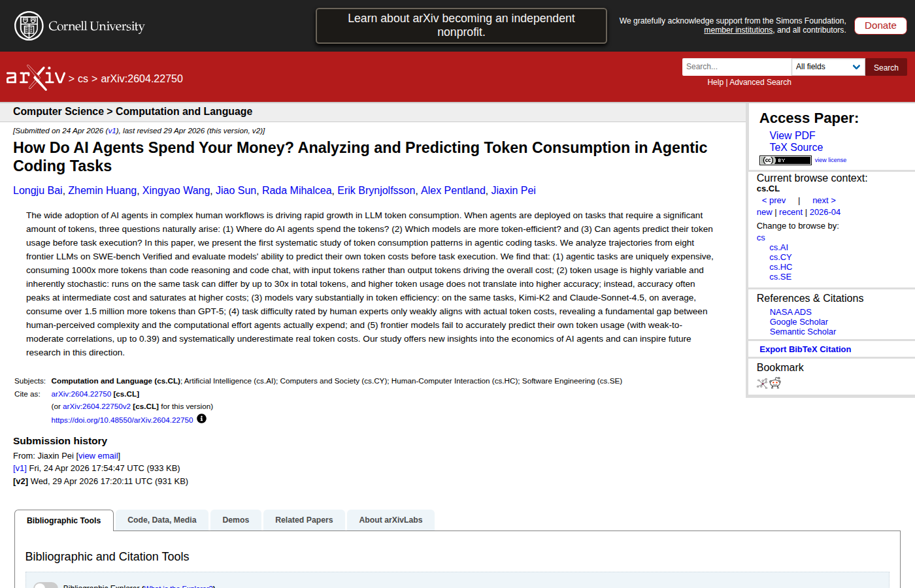Click arXiv:2604.22750 in the Cite as row

pyautogui.click(x=81, y=394)
